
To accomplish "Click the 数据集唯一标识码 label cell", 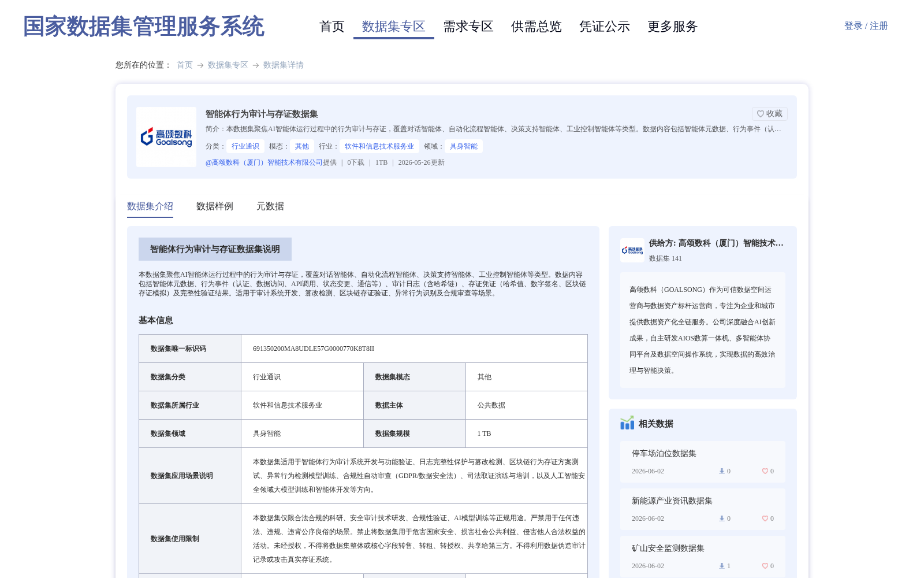I will (190, 349).
